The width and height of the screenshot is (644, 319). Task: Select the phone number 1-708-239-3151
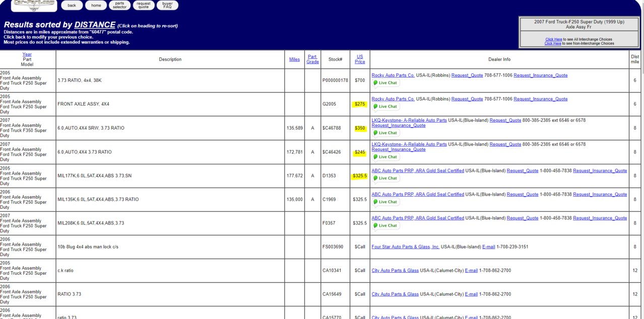point(513,247)
